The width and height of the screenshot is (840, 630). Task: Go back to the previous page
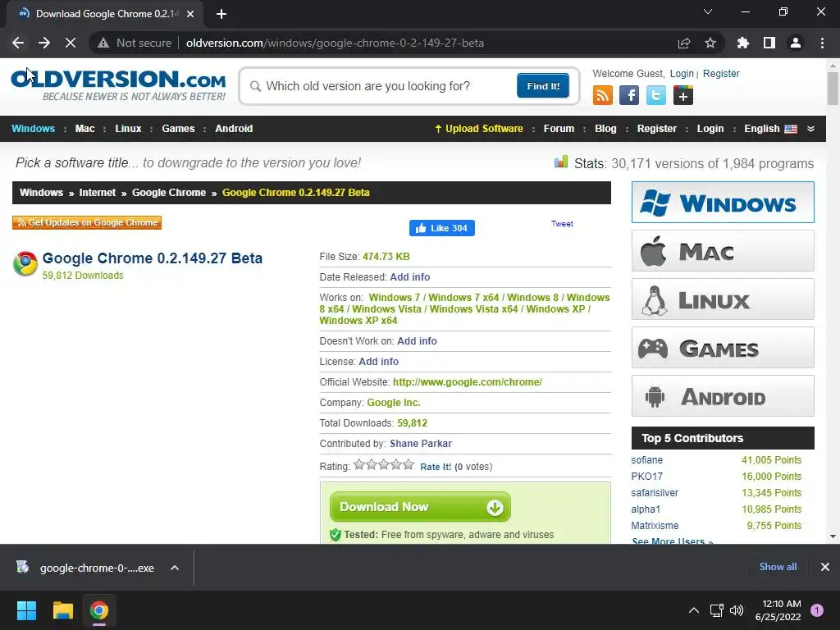click(18, 43)
